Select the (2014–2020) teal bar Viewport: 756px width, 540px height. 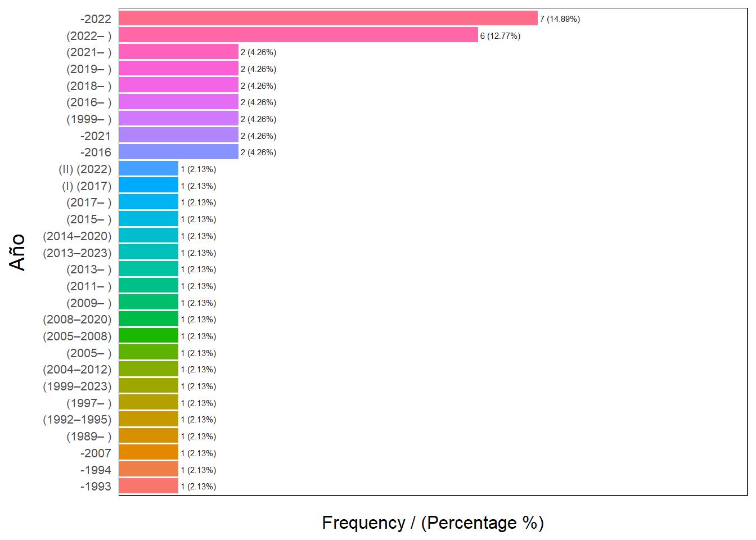click(x=148, y=236)
